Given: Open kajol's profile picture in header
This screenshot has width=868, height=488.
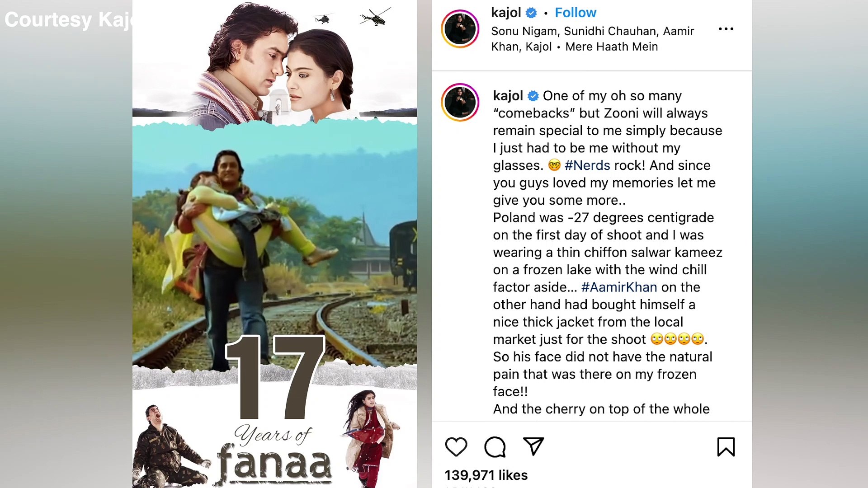Looking at the screenshot, I should [x=460, y=29].
